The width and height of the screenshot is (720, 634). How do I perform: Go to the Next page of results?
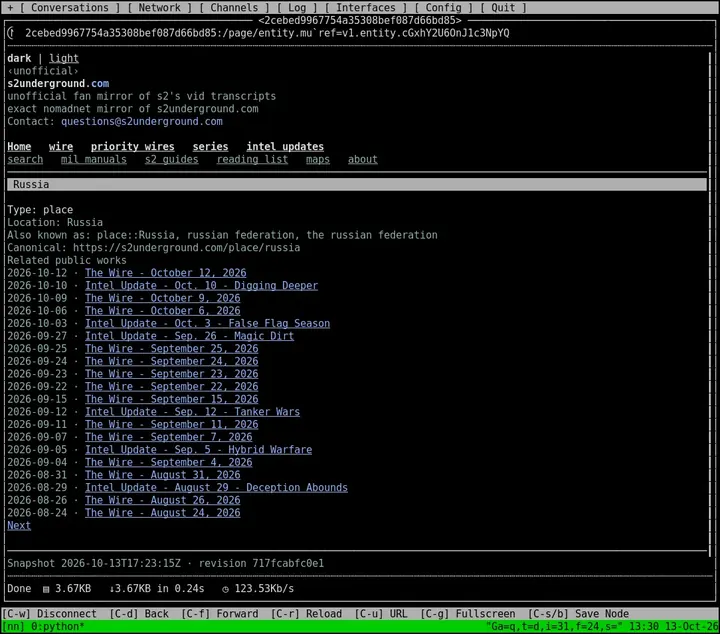click(x=19, y=525)
